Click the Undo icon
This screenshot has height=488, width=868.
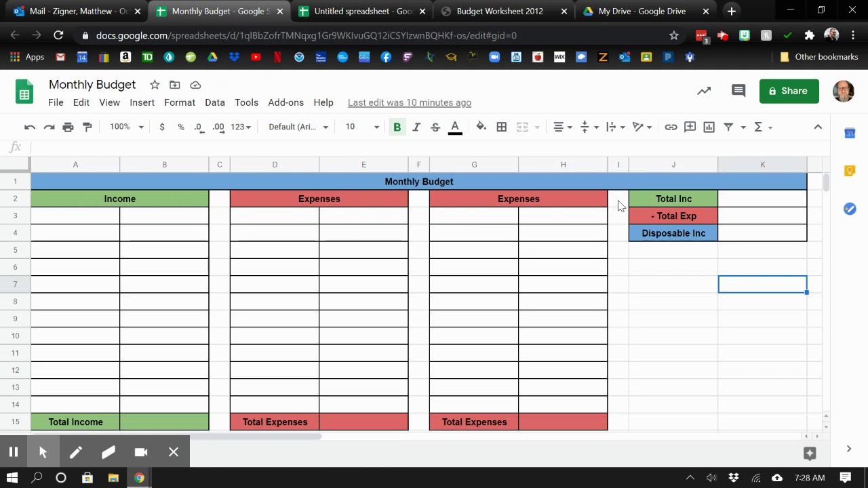pyautogui.click(x=30, y=127)
